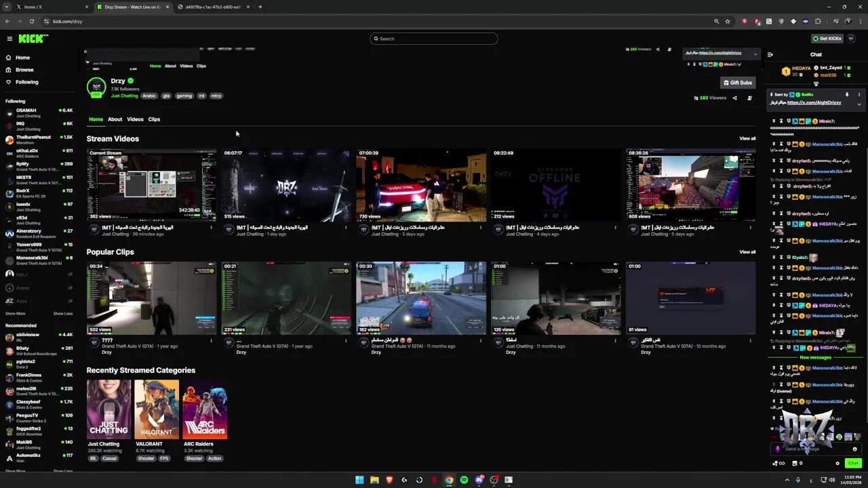Open OSAMAH channel in Following list
The image size is (868, 488).
[x=39, y=113]
